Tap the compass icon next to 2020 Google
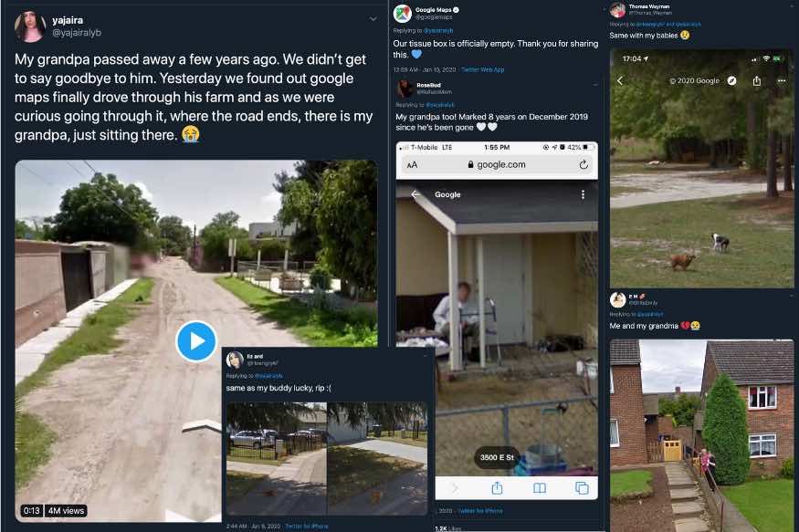This screenshot has height=532, width=799. [x=731, y=80]
